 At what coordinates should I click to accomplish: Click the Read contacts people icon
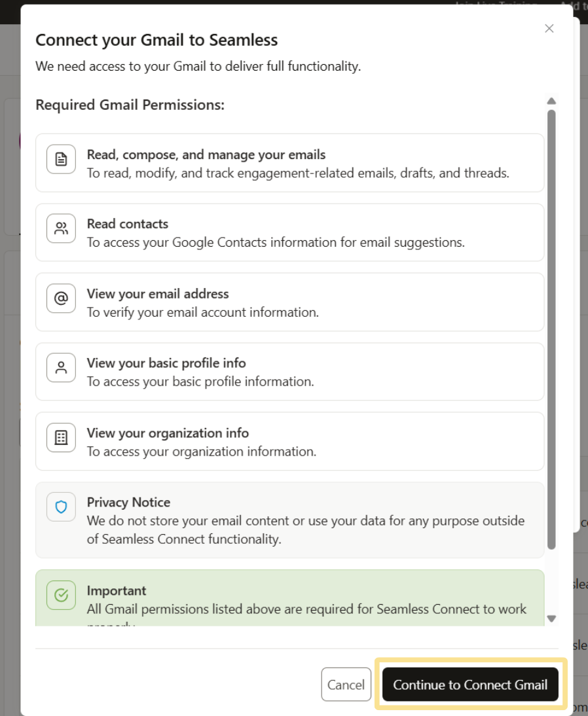(x=60, y=228)
